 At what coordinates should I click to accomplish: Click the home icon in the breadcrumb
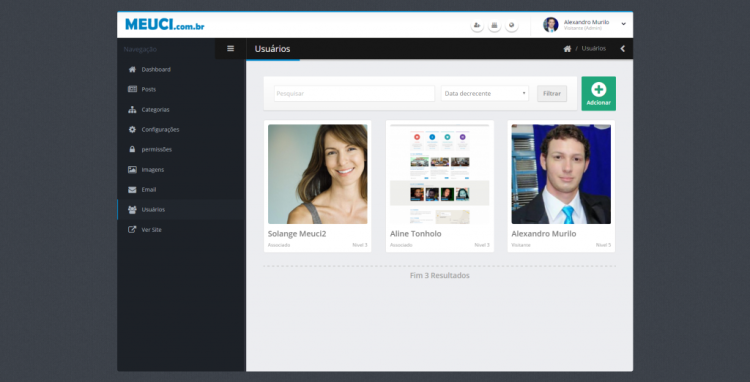[567, 49]
